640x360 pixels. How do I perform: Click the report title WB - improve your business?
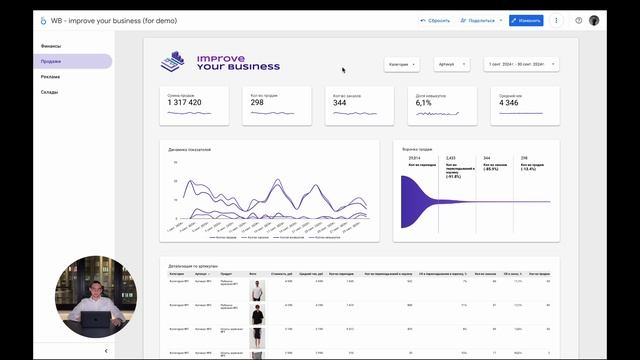point(114,21)
